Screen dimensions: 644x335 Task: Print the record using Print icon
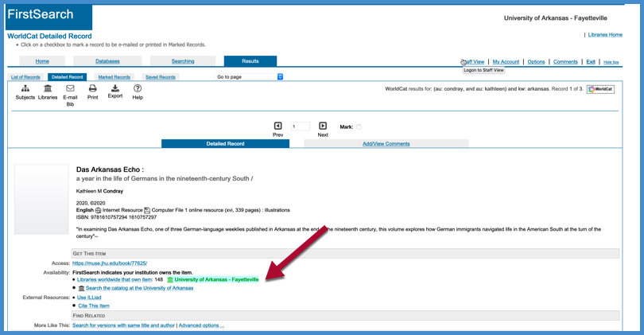92,89
